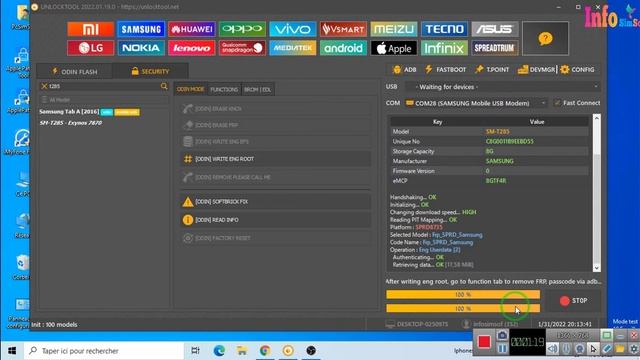Select the FUNCTIONS sub-tab
This screenshot has height=360, width=640.
(x=224, y=89)
